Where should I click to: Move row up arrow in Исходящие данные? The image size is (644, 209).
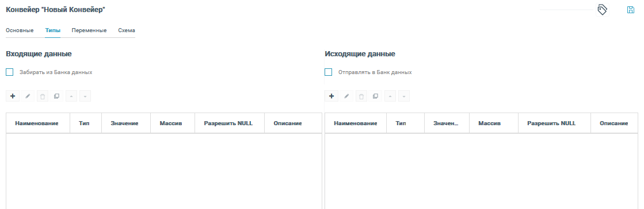point(390,96)
